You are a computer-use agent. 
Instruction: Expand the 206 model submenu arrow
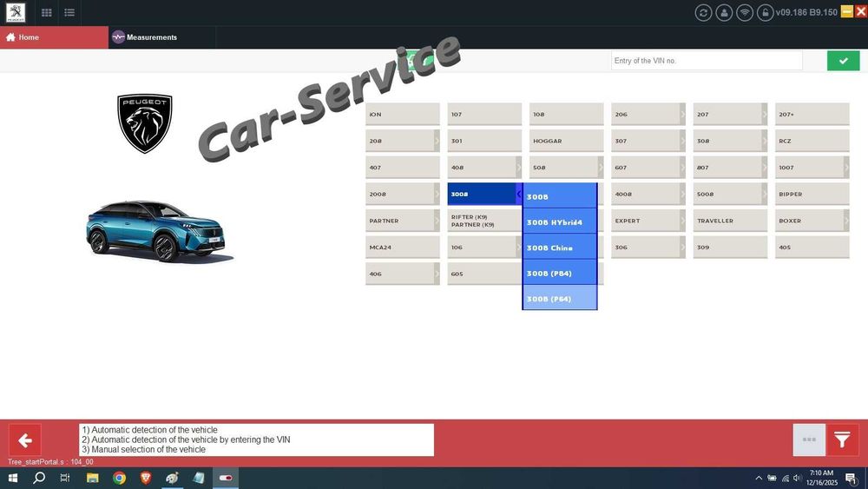tap(682, 114)
